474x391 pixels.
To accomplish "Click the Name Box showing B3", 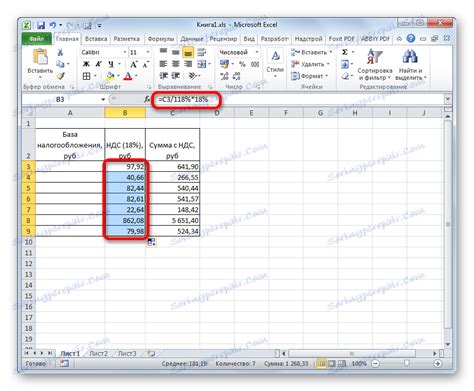I will [x=60, y=99].
